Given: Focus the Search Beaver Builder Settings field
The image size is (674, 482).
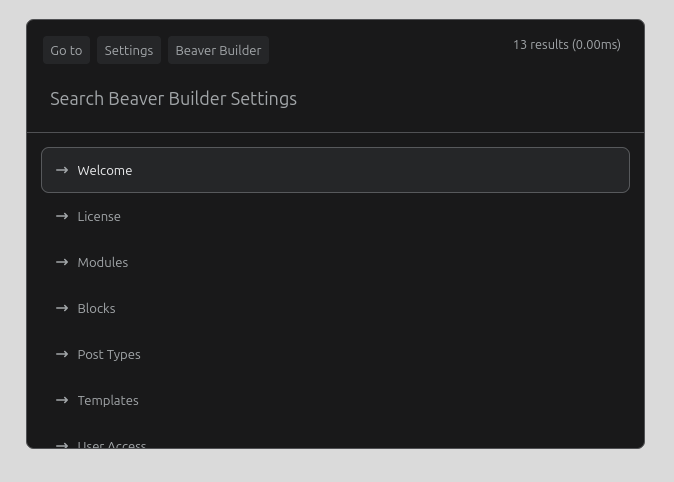Looking at the screenshot, I should pos(335,99).
